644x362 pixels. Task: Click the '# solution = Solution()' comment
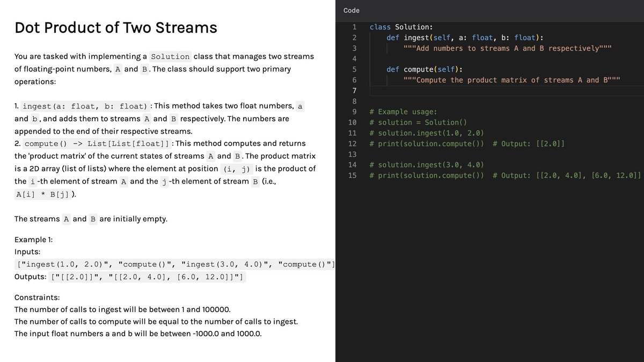pyautogui.click(x=419, y=122)
